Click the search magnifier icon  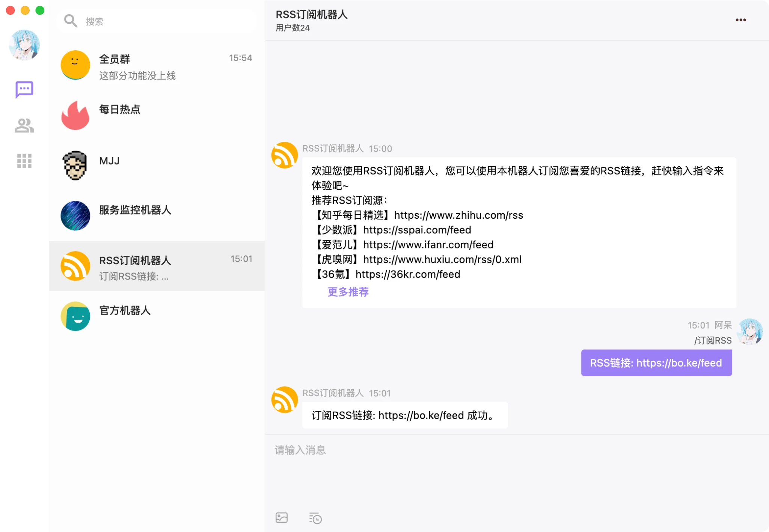coord(71,21)
